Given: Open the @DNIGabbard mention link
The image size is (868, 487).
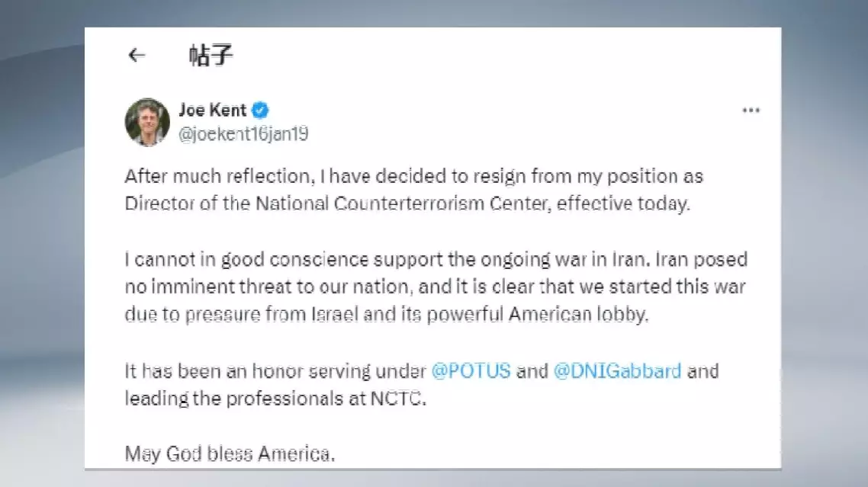Looking at the screenshot, I should 617,372.
